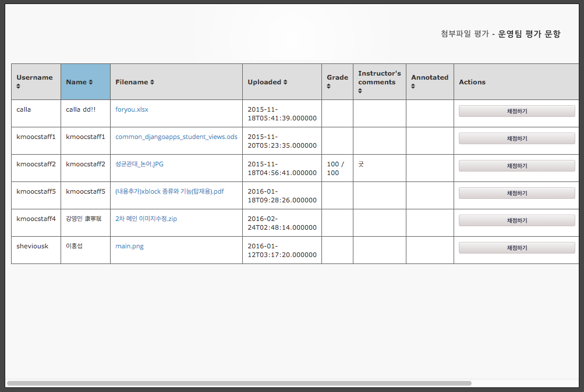The image size is (584, 392).
Task: Grade kmoocstaff1 submission with 채점하기
Action: pos(516,138)
